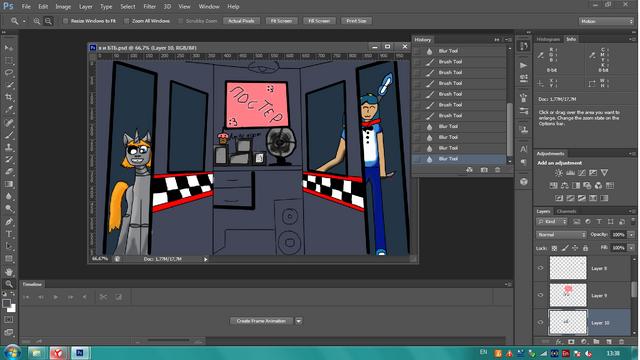The height and width of the screenshot is (360, 640).
Task: Select the Rectangle shape tool
Action: 9,258
